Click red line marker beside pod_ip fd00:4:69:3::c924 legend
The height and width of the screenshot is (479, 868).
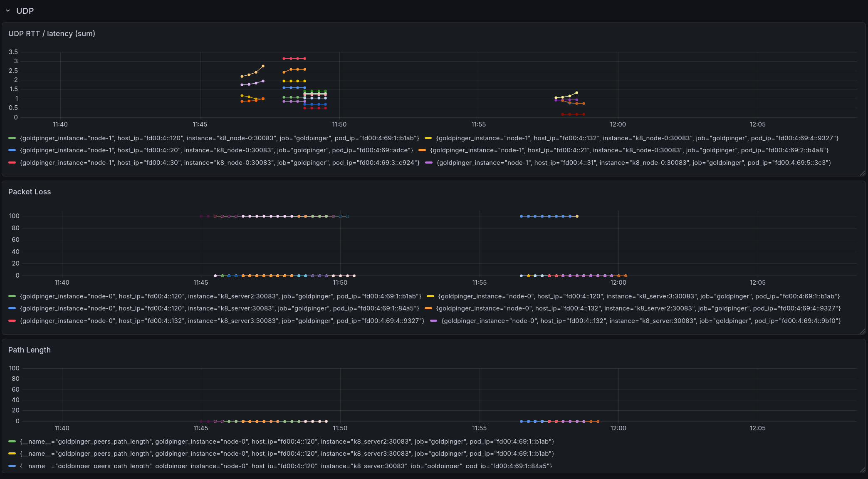click(x=12, y=162)
